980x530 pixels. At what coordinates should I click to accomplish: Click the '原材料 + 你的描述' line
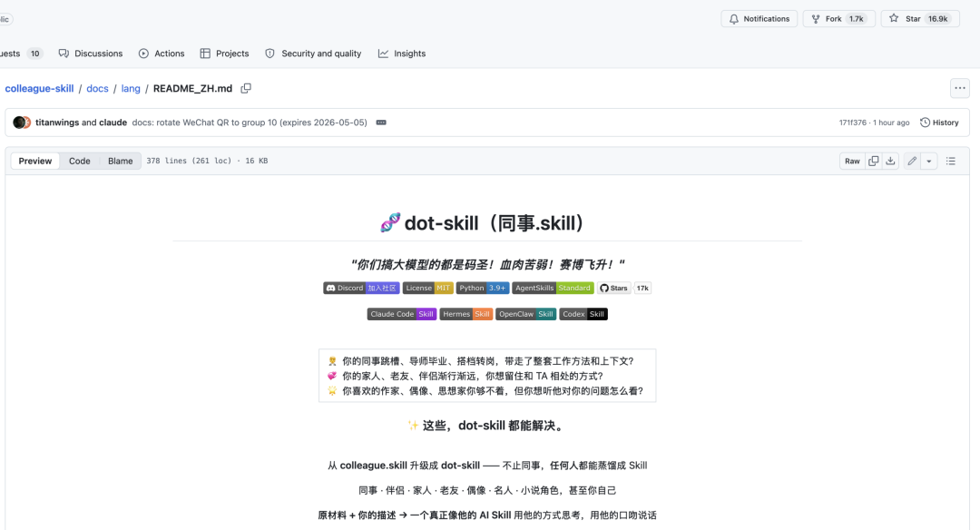(x=487, y=515)
